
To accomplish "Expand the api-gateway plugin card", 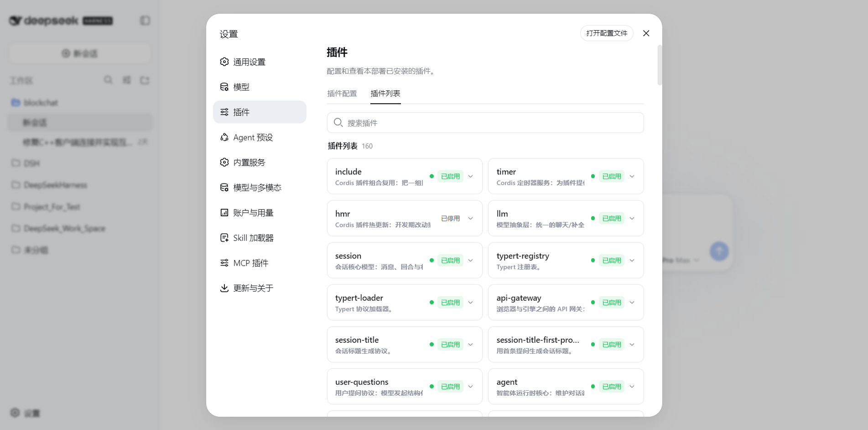I will pos(632,302).
